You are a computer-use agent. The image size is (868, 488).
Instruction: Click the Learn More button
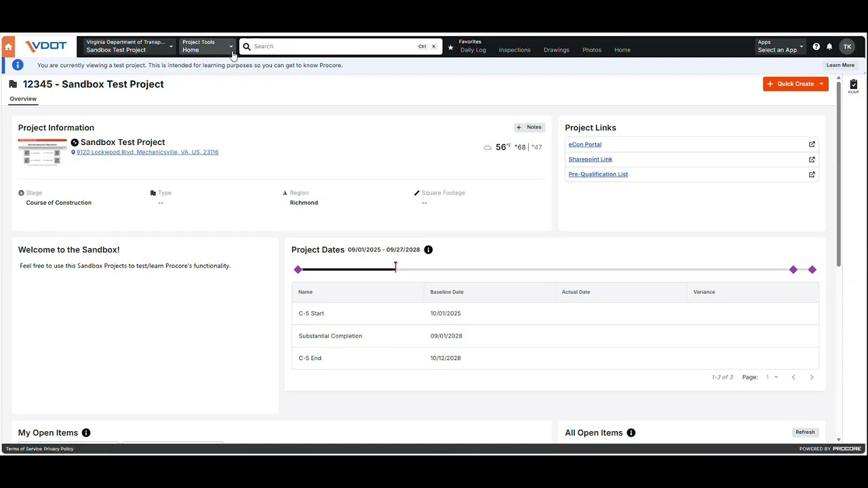pyautogui.click(x=840, y=65)
